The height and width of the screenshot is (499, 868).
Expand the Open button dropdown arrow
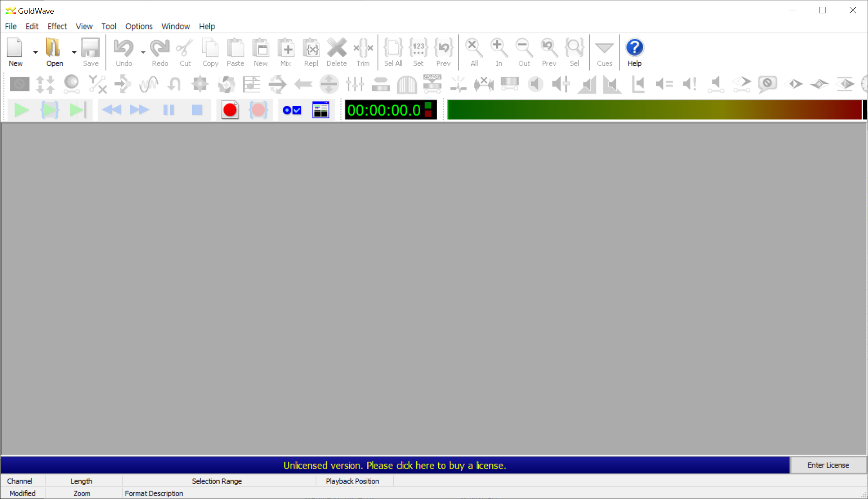74,52
